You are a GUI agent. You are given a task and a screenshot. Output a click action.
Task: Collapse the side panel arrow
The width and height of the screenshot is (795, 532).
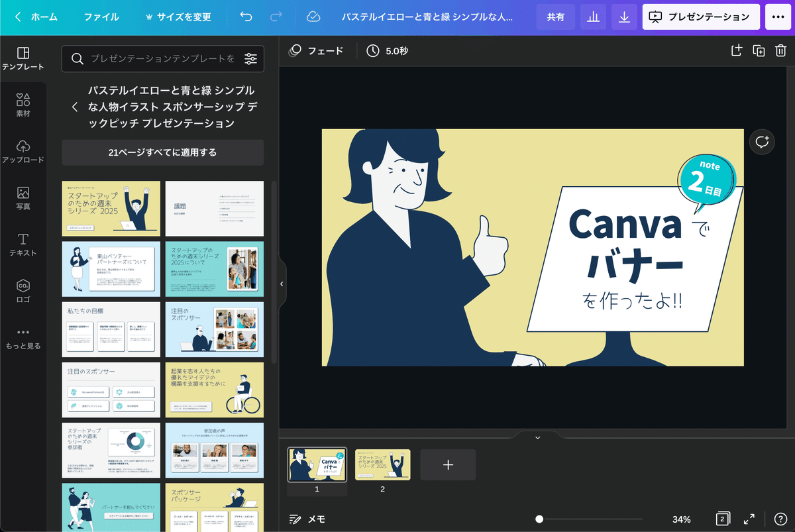point(282,284)
